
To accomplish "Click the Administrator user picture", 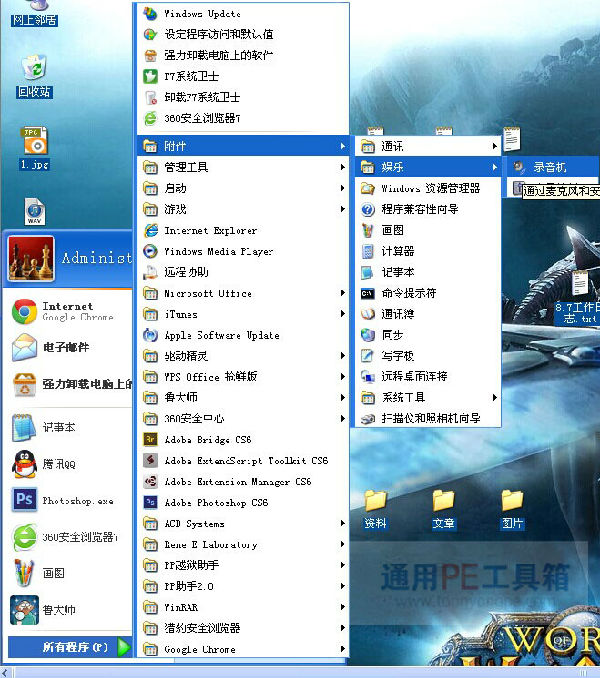I will (x=31, y=258).
